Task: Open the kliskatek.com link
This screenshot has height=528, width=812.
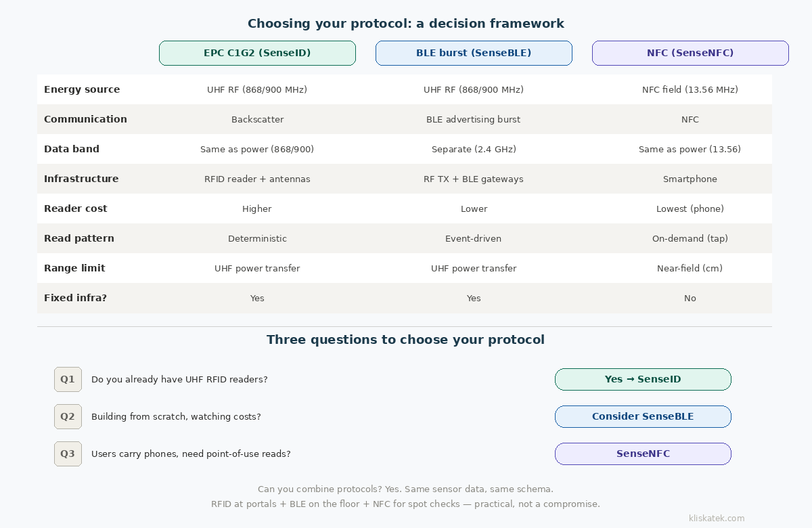Action: click(717, 519)
